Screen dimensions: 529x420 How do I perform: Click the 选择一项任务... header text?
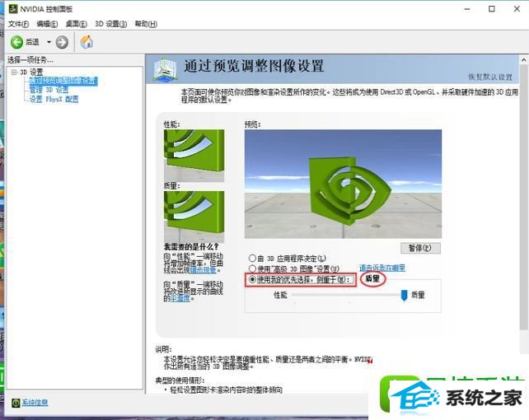[x=30, y=60]
